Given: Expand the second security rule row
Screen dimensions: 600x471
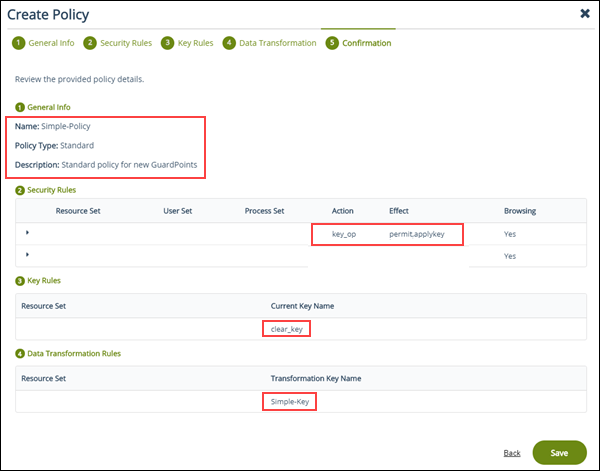Looking at the screenshot, I should tap(27, 255).
